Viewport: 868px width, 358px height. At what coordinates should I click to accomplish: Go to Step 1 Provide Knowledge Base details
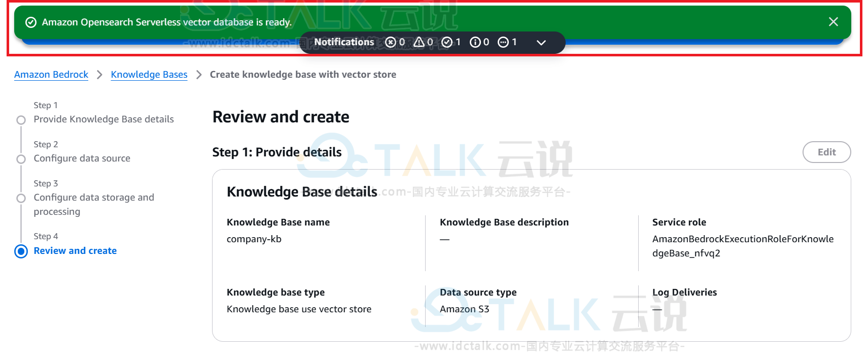click(103, 119)
